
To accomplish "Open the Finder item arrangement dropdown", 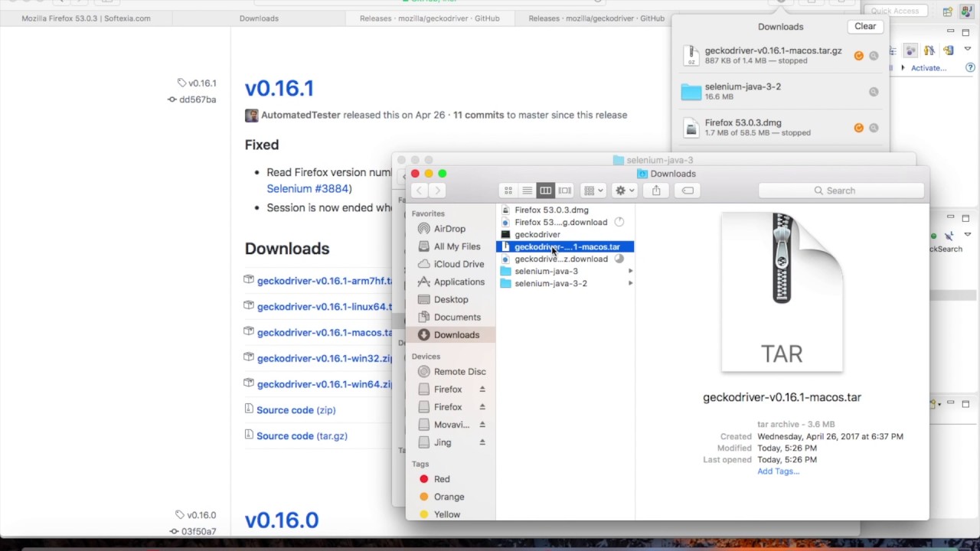I will (593, 191).
